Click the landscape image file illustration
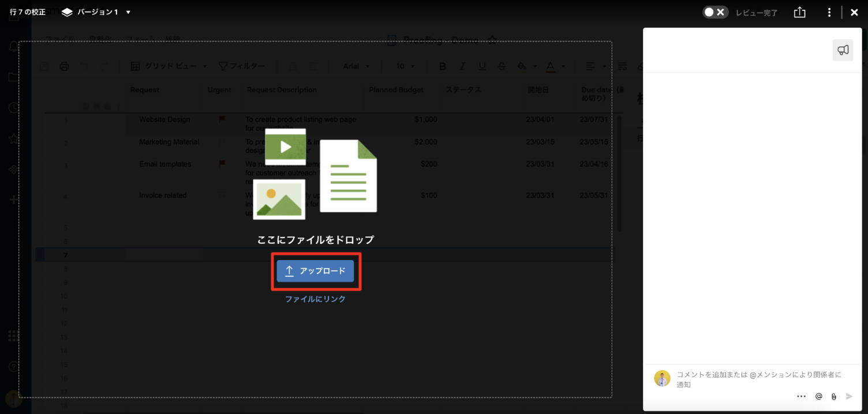The width and height of the screenshot is (868, 414). click(279, 200)
